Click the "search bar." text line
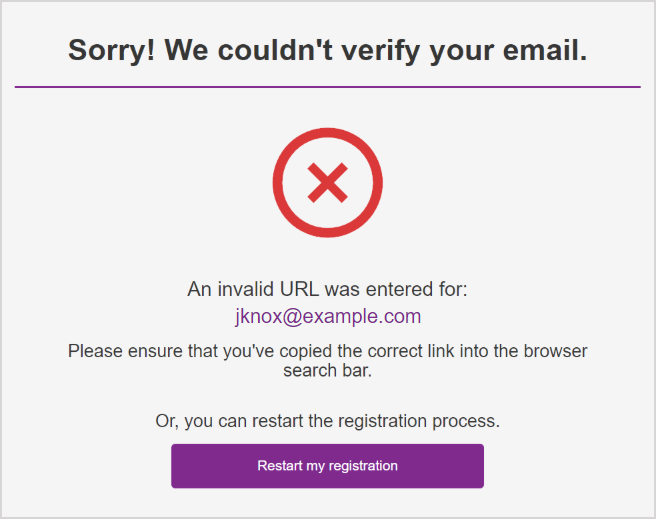 point(327,371)
